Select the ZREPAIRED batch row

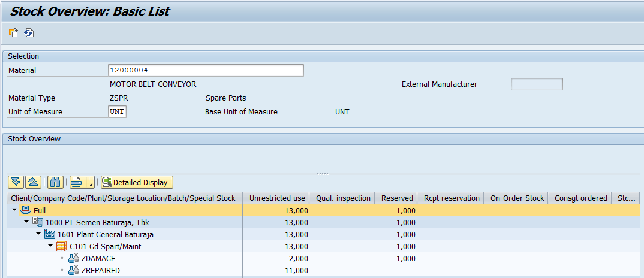(x=100, y=270)
